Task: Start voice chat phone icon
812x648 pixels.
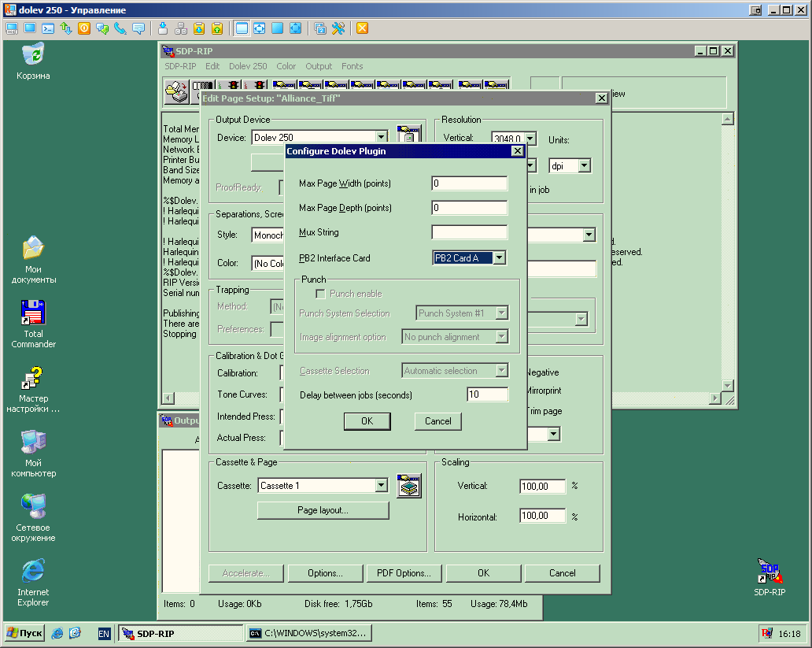Action: point(120,28)
